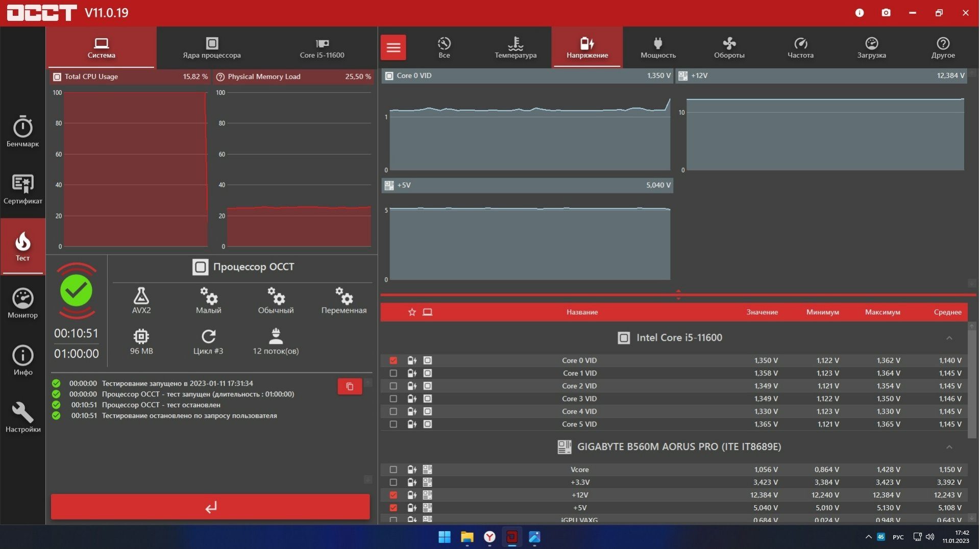Image resolution: width=980 pixels, height=549 pixels.
Task: Collapse Intel Core i5-11600 sensor group
Action: [949, 338]
